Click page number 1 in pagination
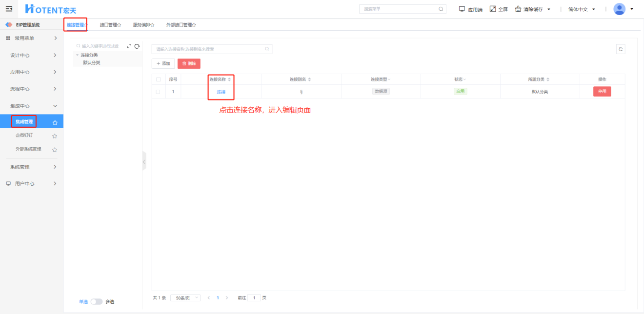 point(218,297)
